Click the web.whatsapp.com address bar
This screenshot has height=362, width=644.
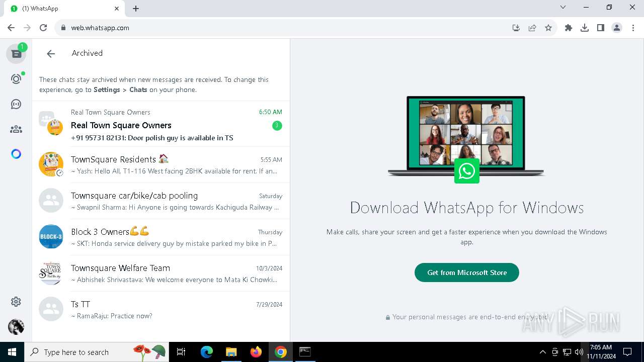pos(282,28)
